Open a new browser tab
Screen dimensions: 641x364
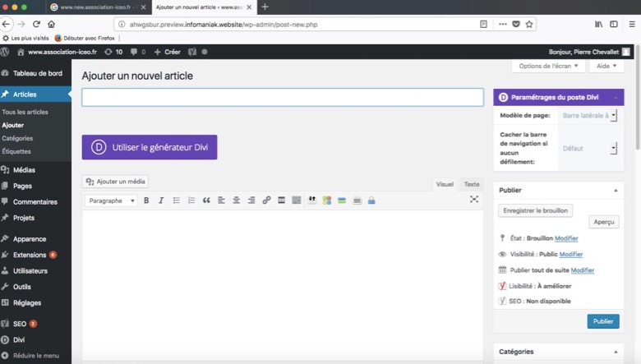point(265,7)
